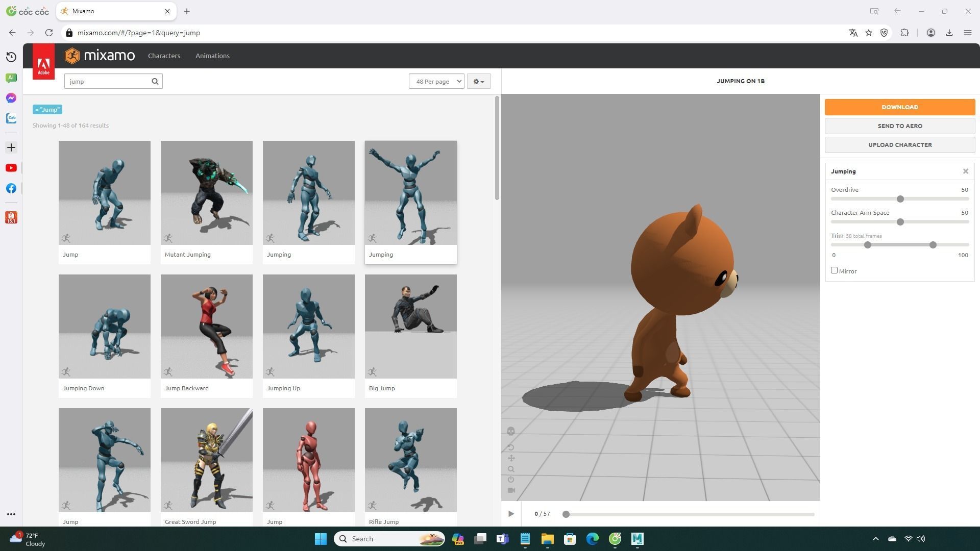Click the shield ad-block icon
Screen dimensions: 980x551
tap(884, 33)
